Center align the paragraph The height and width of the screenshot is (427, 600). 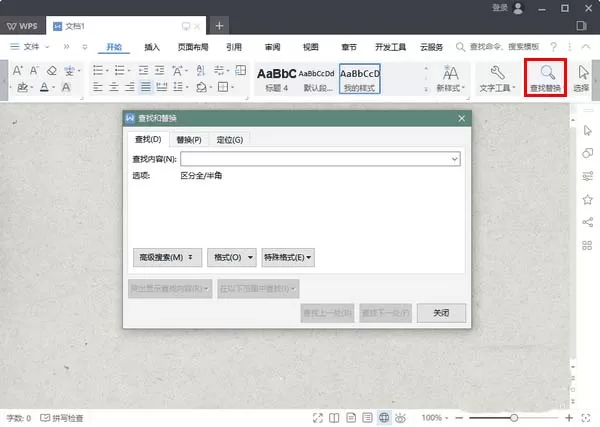point(114,87)
